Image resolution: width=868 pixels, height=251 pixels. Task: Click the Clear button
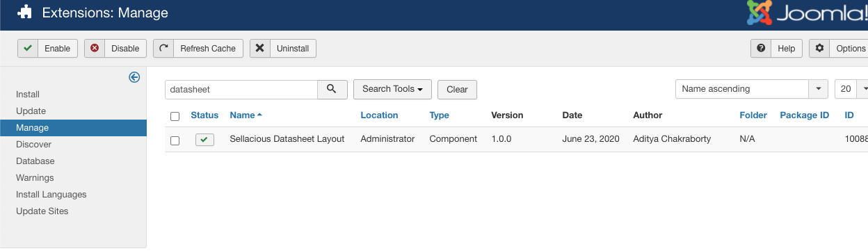coord(457,89)
